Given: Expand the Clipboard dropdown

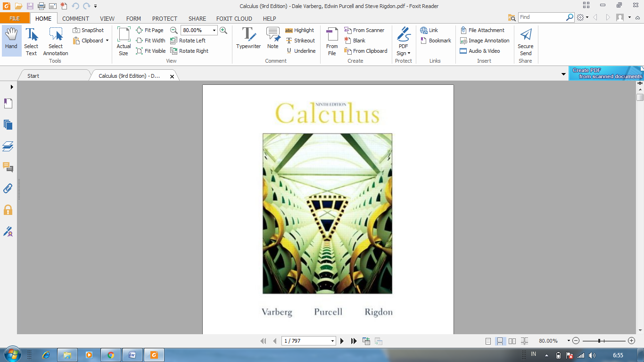Looking at the screenshot, I should pos(107,41).
